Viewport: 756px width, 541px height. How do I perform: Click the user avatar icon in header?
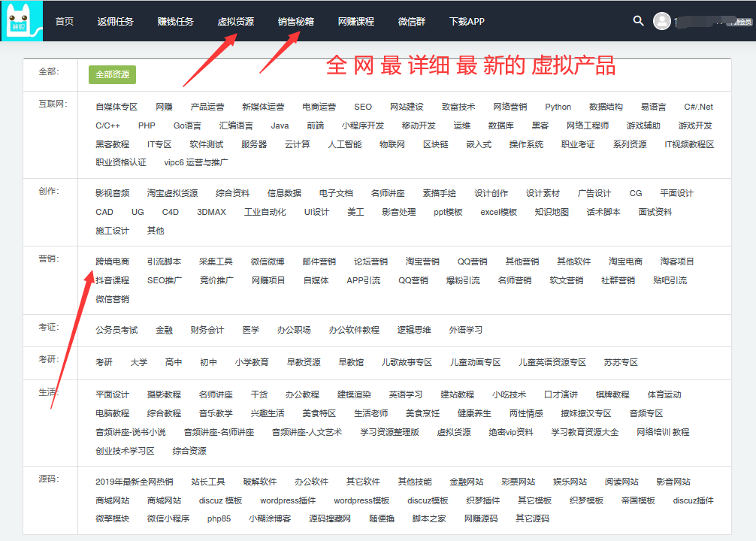tap(661, 21)
